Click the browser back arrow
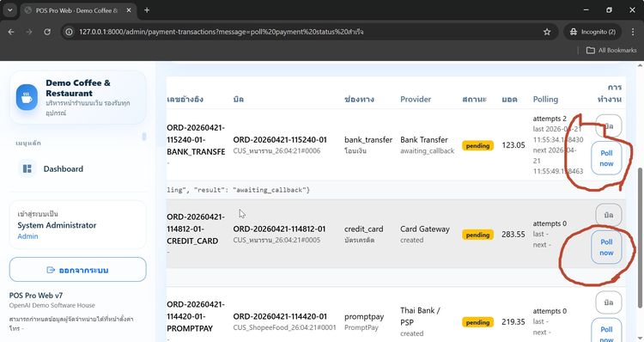Viewport: 644px width, 342px height. (x=11, y=32)
